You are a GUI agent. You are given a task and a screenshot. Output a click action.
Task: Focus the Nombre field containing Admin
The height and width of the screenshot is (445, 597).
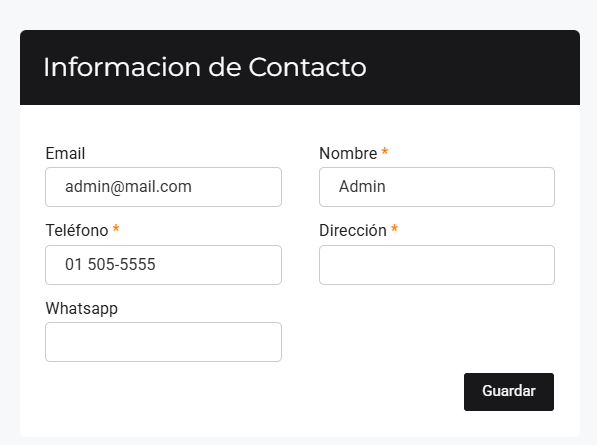point(437,187)
